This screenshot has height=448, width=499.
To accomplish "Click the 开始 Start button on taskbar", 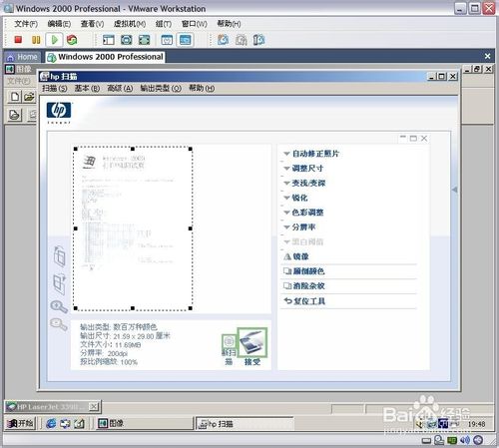I will click(x=21, y=423).
